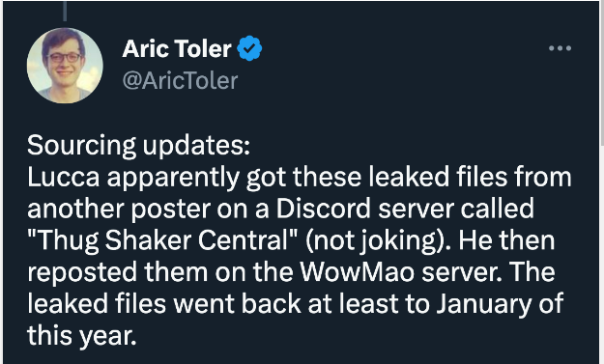The width and height of the screenshot is (604, 364).
Task: Open the three-dot More options menu
Action: pyautogui.click(x=560, y=48)
